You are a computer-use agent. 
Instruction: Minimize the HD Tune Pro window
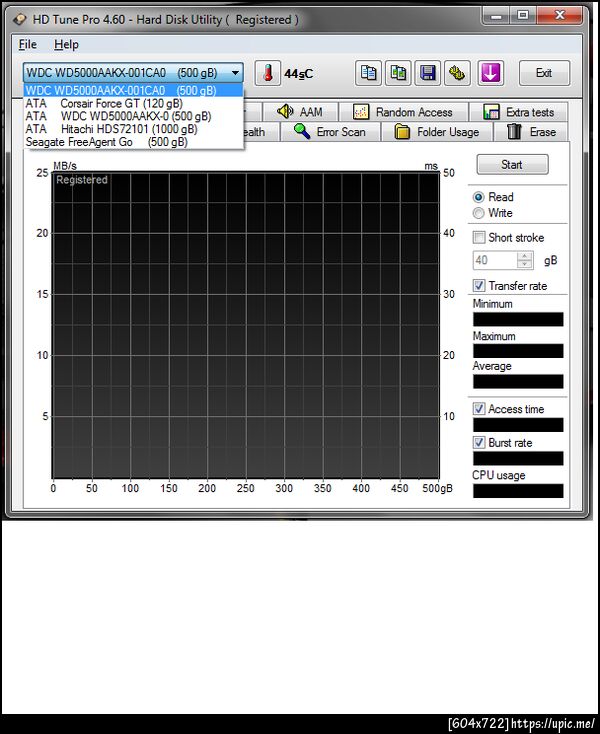click(x=496, y=16)
